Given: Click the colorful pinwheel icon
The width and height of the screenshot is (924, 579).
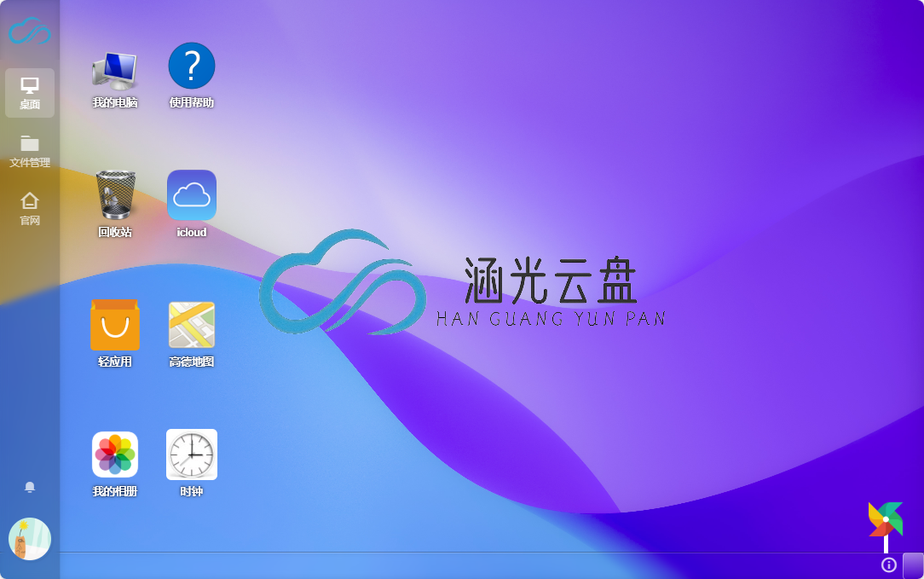Looking at the screenshot, I should [886, 519].
